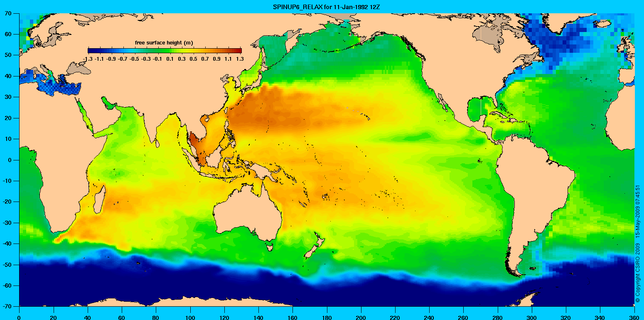Click the '0.9' color scale tick label
Viewport: 644px width, 320px height.
(x=218, y=59)
